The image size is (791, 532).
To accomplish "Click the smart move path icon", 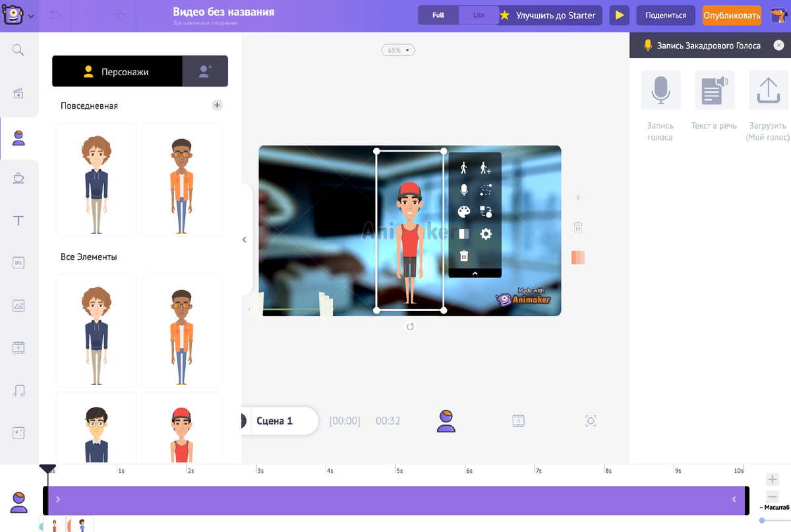I will [486, 190].
